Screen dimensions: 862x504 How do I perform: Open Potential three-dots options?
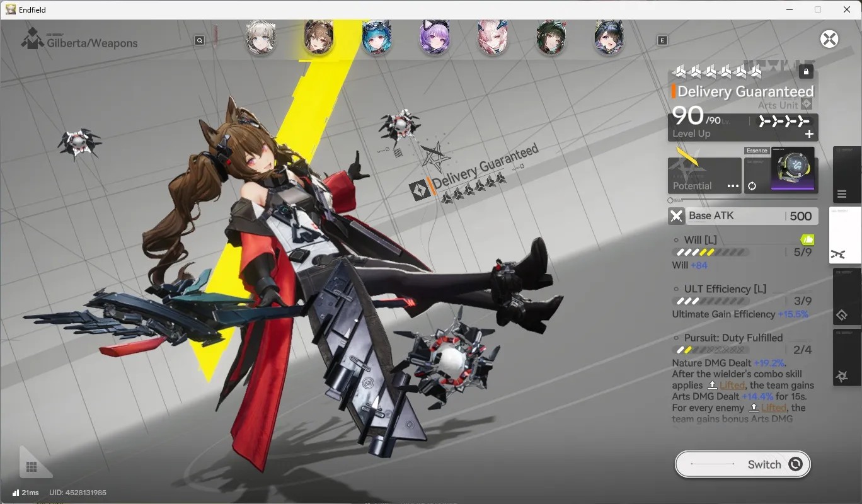click(x=732, y=186)
